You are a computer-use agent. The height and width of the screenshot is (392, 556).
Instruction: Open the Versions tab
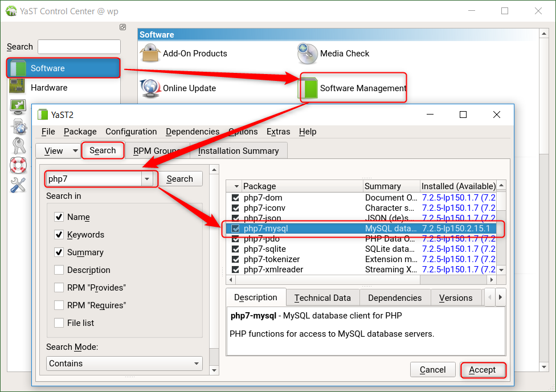(x=456, y=297)
